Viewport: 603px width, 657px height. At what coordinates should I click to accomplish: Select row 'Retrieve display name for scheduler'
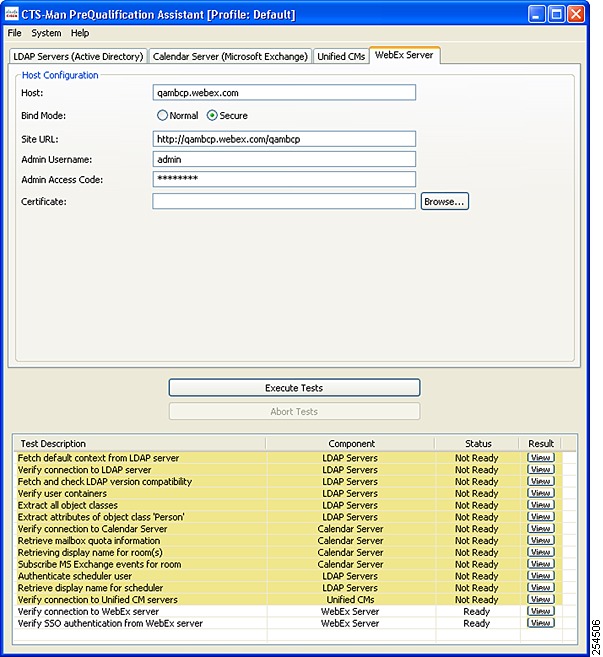click(x=288, y=587)
